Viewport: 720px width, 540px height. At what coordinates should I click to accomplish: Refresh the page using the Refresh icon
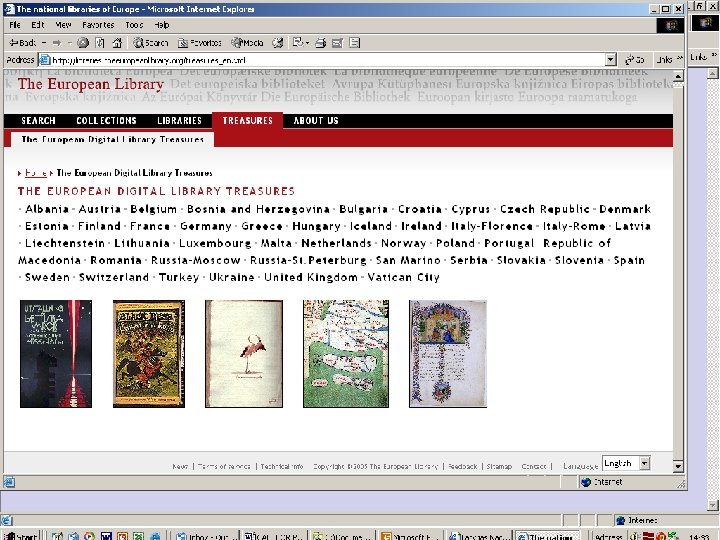(100, 43)
